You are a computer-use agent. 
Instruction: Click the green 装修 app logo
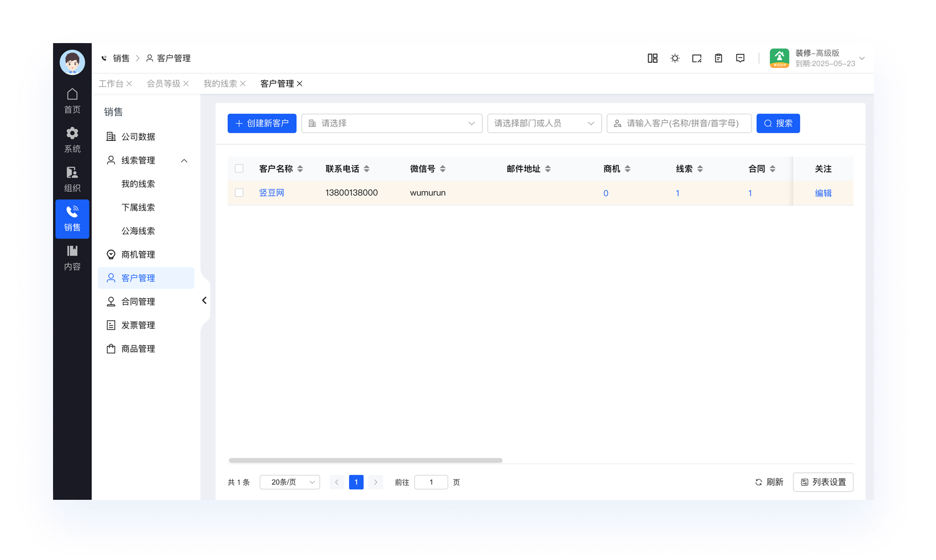pyautogui.click(x=779, y=58)
